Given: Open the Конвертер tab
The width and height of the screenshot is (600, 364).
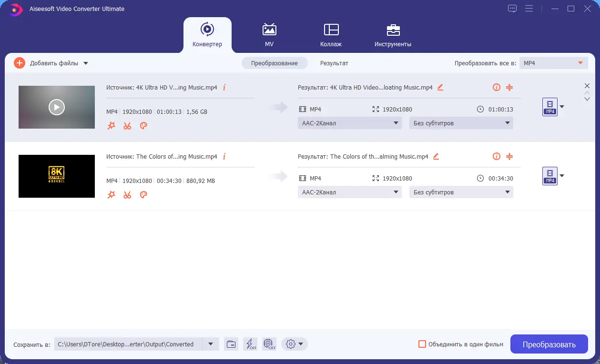Looking at the screenshot, I should point(207,35).
